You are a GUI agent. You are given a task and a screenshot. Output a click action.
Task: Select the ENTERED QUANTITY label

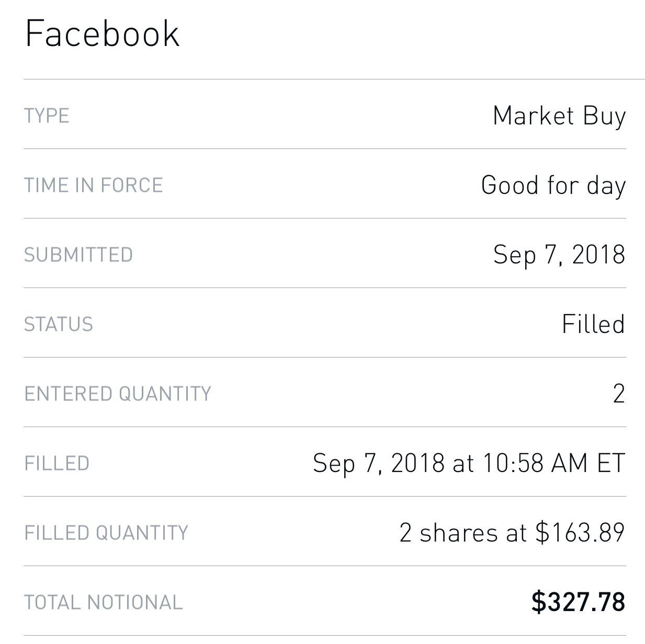118,394
